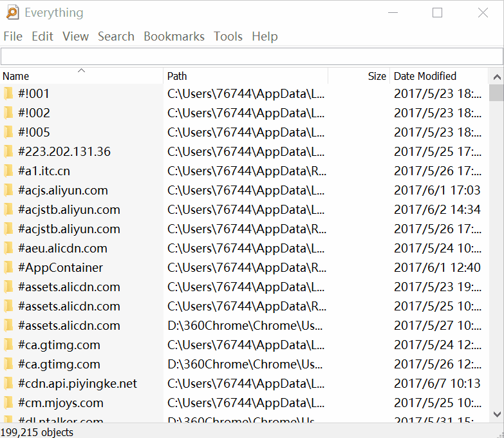Click the vertical scrollbar thumb
The image size is (504, 438).
coord(497,93)
